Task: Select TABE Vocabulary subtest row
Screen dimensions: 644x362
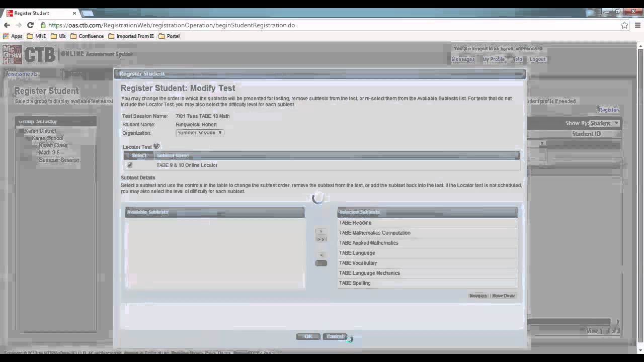Action: point(427,263)
